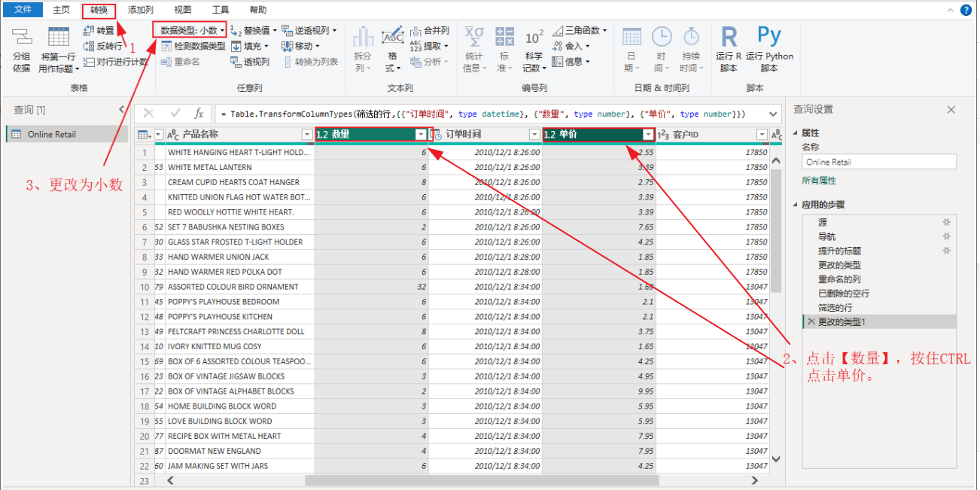This screenshot has width=980, height=490.
Task: Click the formula bar confirm checkmark icon
Action: coord(175,114)
